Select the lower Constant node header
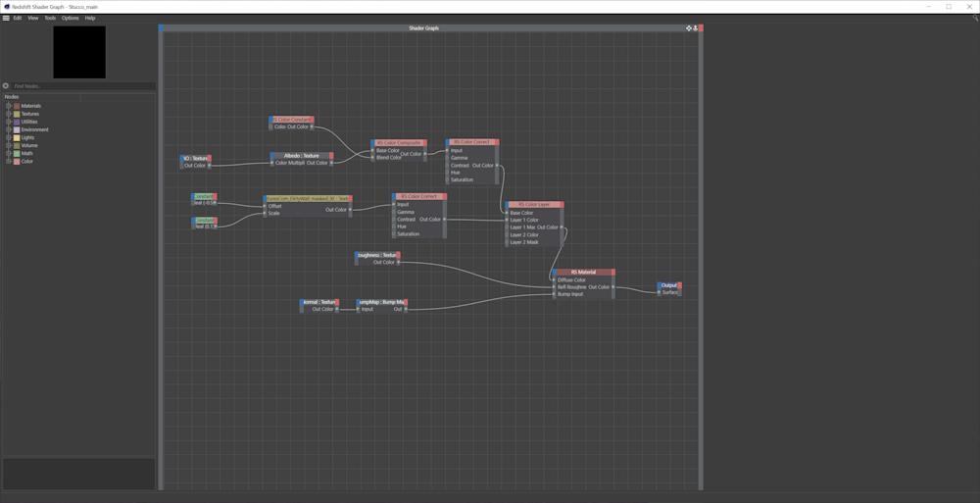Viewport: 980px width, 503px height. (205, 221)
